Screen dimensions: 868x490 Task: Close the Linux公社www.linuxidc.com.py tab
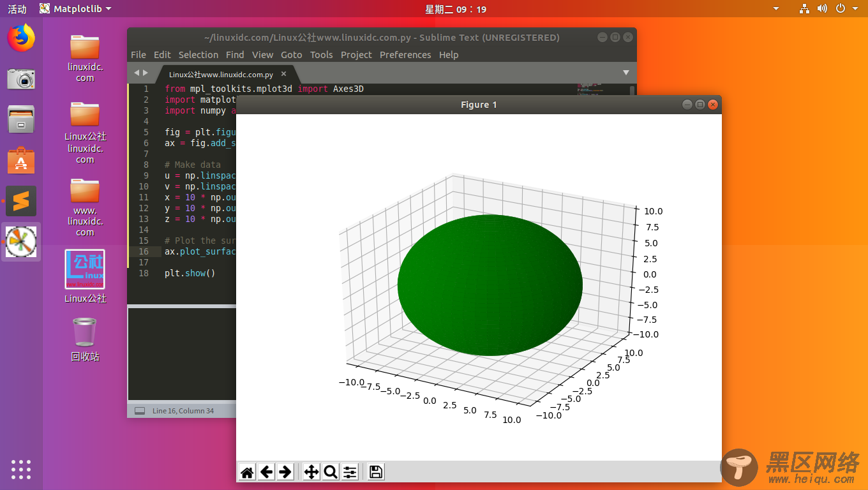(x=284, y=74)
